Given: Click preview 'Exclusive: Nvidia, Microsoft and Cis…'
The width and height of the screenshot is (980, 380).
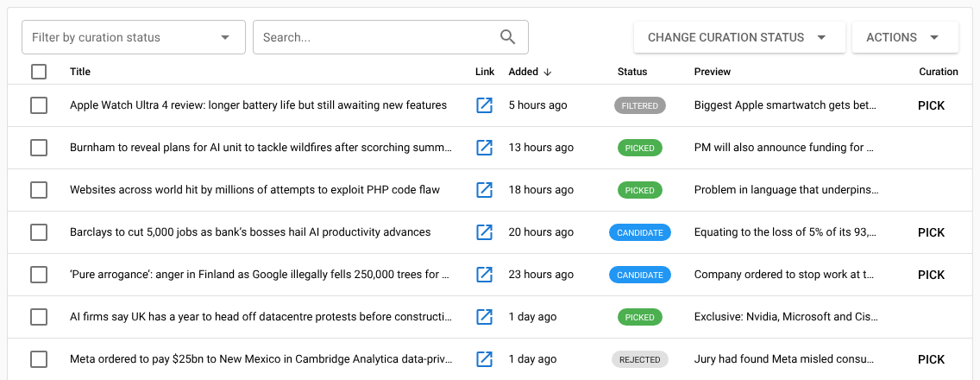Looking at the screenshot, I should tap(786, 317).
